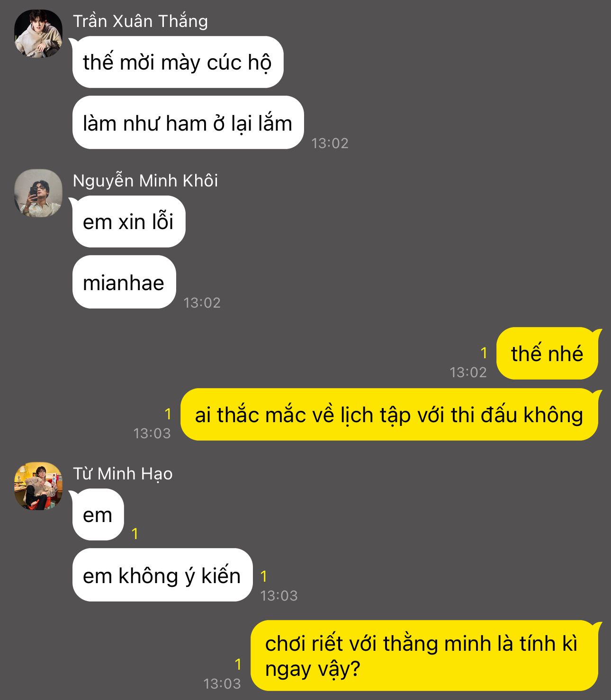Select the message "thế mời mày cúc hộ"
611x700 pixels.
(x=178, y=62)
